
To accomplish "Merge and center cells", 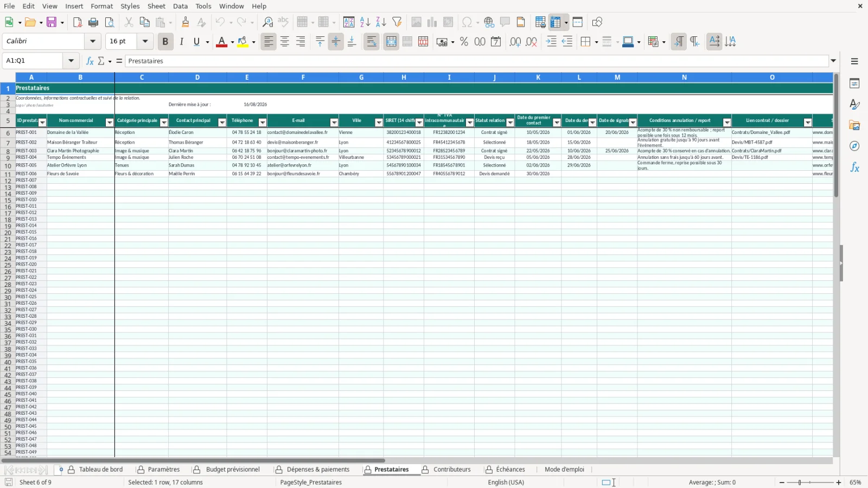I will pyautogui.click(x=391, y=42).
